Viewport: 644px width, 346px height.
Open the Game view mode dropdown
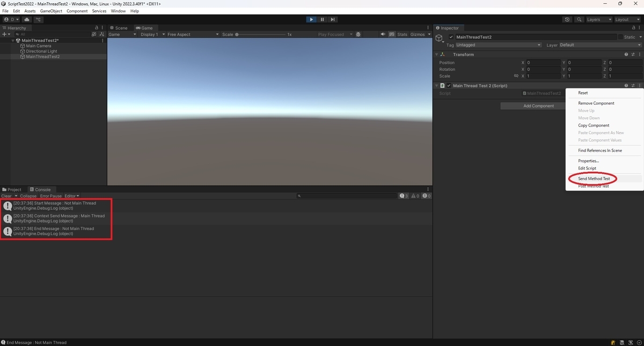tap(122, 34)
